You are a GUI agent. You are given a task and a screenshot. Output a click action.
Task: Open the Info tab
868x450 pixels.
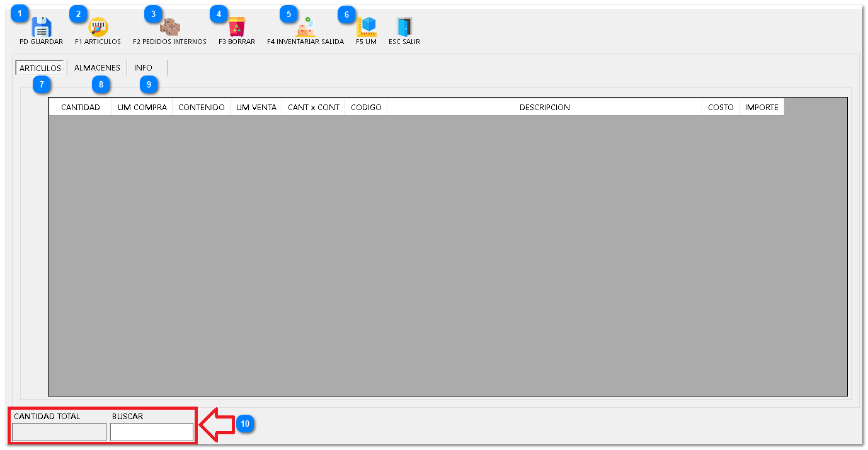(143, 67)
